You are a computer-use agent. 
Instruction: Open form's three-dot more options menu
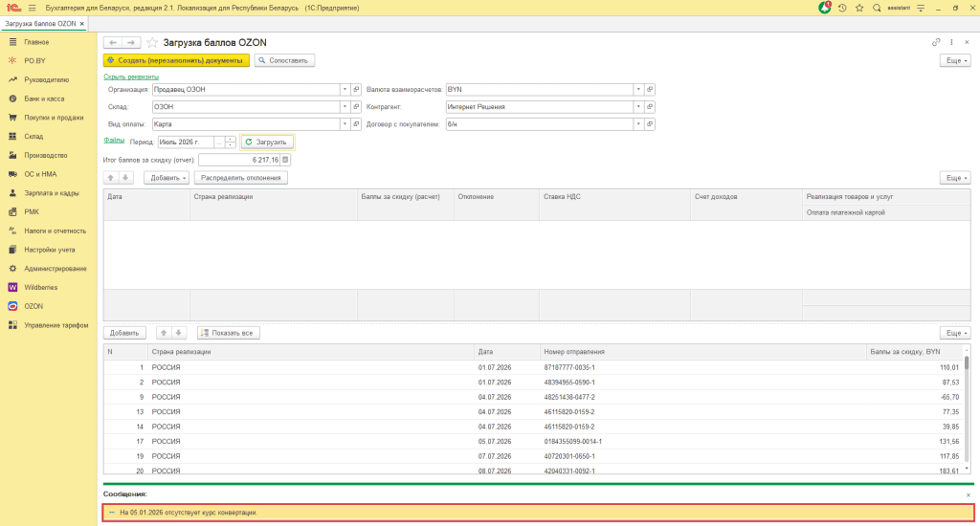[x=951, y=42]
